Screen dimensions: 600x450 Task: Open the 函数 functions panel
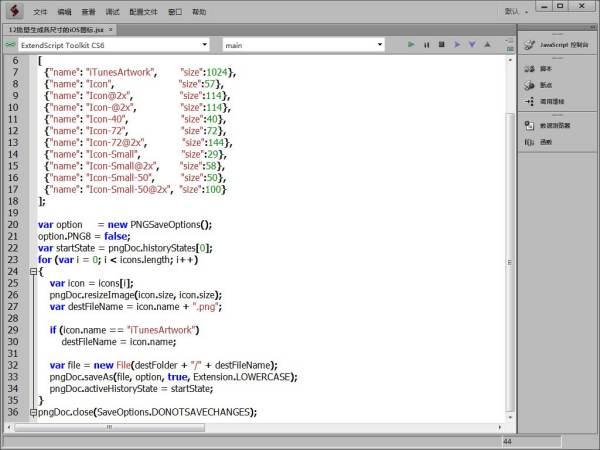539,142
